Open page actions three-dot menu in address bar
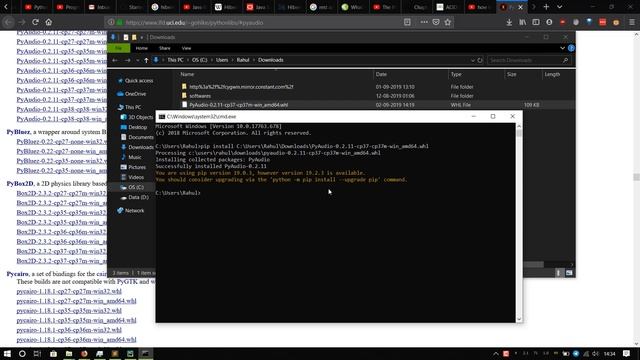This screenshot has width=640, height=360. pyautogui.click(x=424, y=22)
